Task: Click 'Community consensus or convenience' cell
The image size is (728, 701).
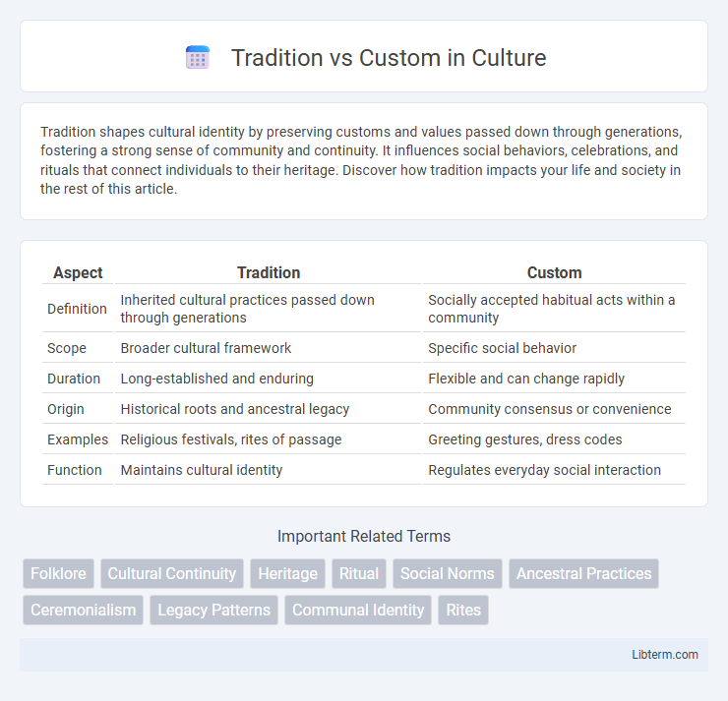Action: [554, 409]
